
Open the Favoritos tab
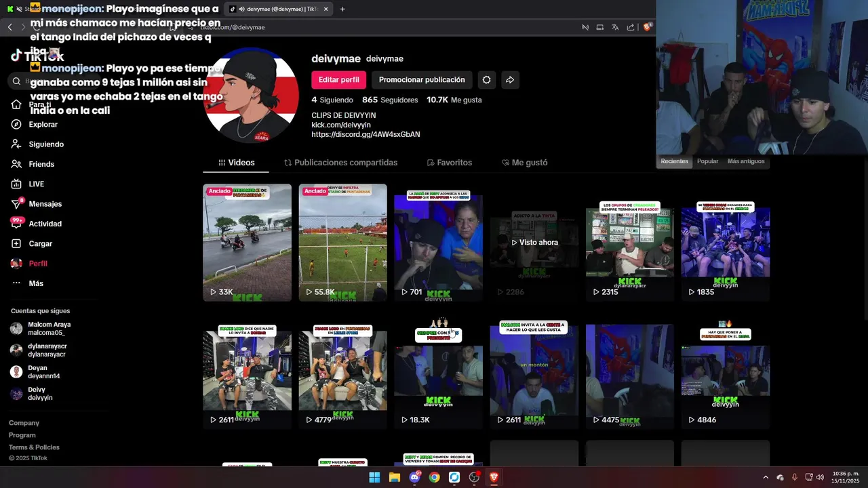point(449,163)
